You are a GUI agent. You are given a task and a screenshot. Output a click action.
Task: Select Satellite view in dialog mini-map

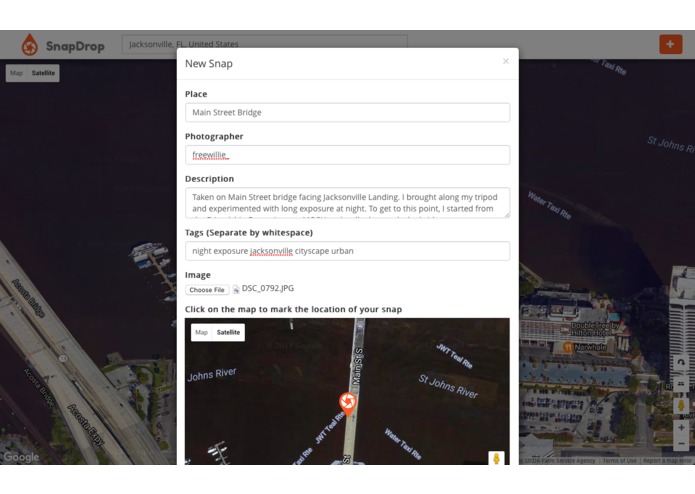[228, 332]
